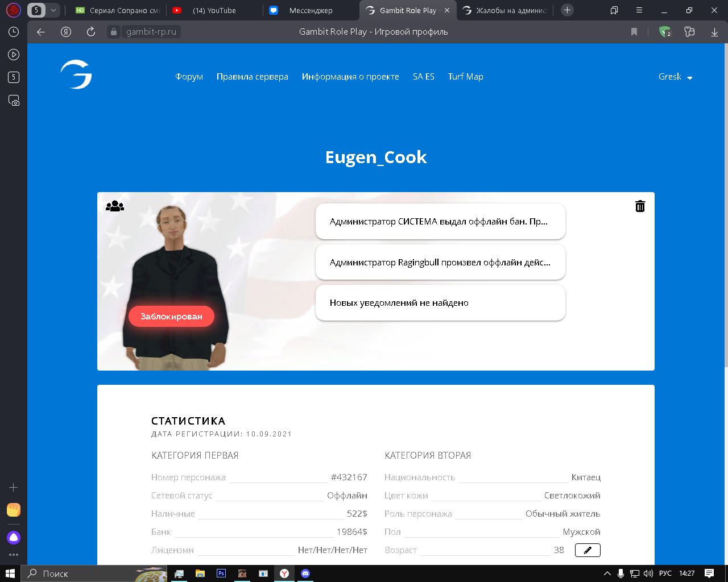This screenshot has height=582, width=728.
Task: Open Alice assistant icon in the sidebar
Action: [14, 538]
